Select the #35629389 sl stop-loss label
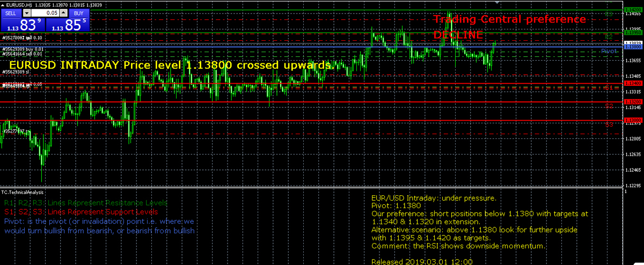Screen dimensions: 644x265 coord(16,71)
